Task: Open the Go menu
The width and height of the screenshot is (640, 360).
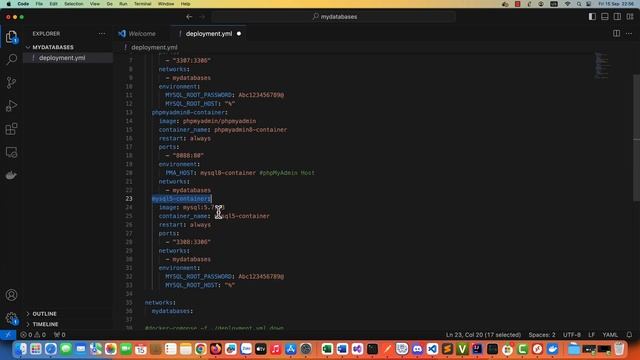Action: pyautogui.click(x=109, y=4)
